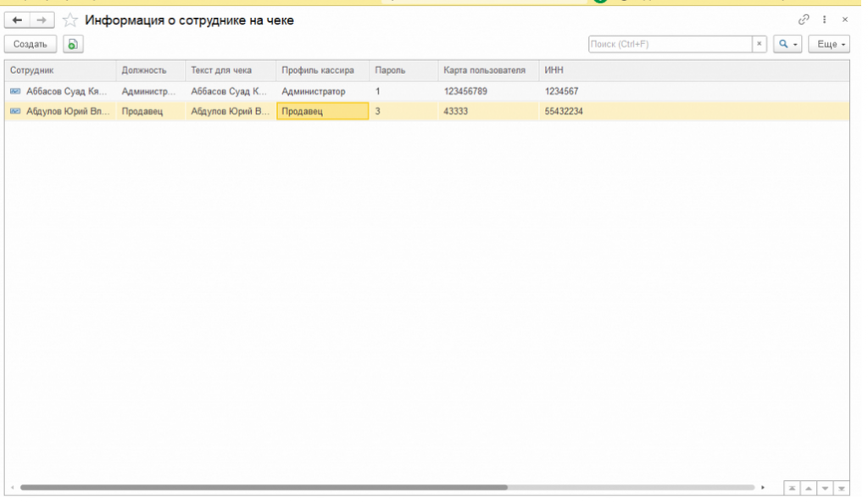Click the Пароль column header

(403, 70)
